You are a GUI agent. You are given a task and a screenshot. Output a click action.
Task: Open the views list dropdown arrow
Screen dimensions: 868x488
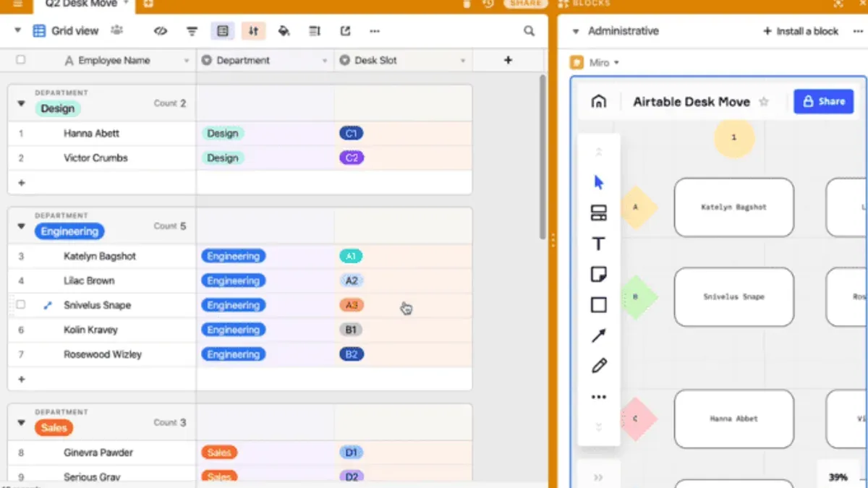(18, 31)
